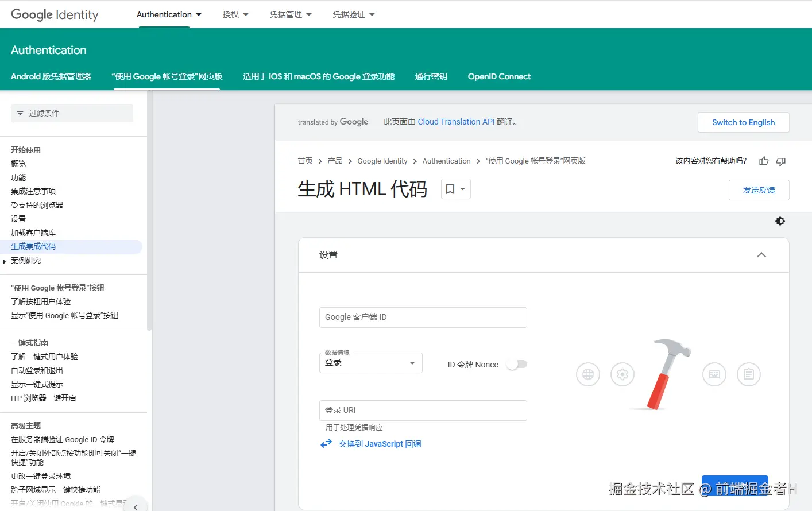Viewport: 812px width, 511px height.
Task: Click the keyboard step icon
Action: (714, 374)
